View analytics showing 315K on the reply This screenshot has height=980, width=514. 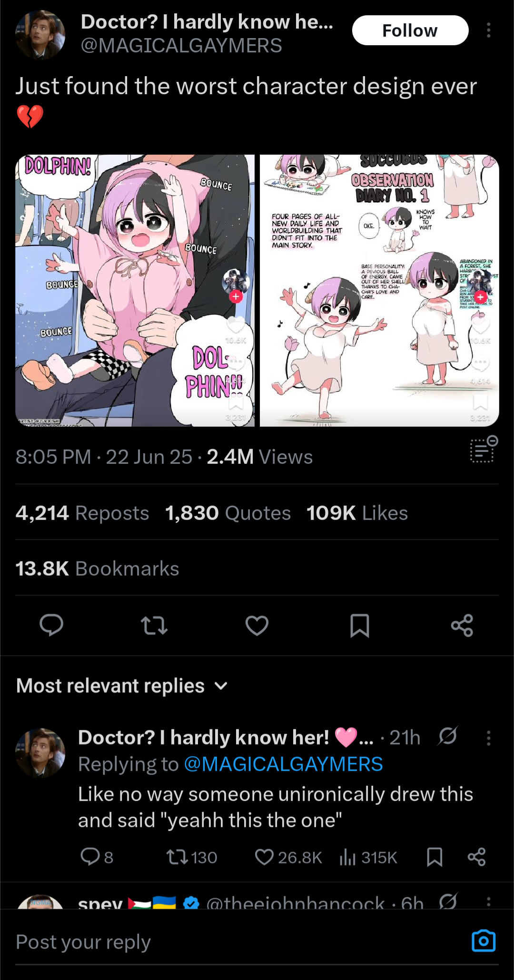click(x=368, y=857)
